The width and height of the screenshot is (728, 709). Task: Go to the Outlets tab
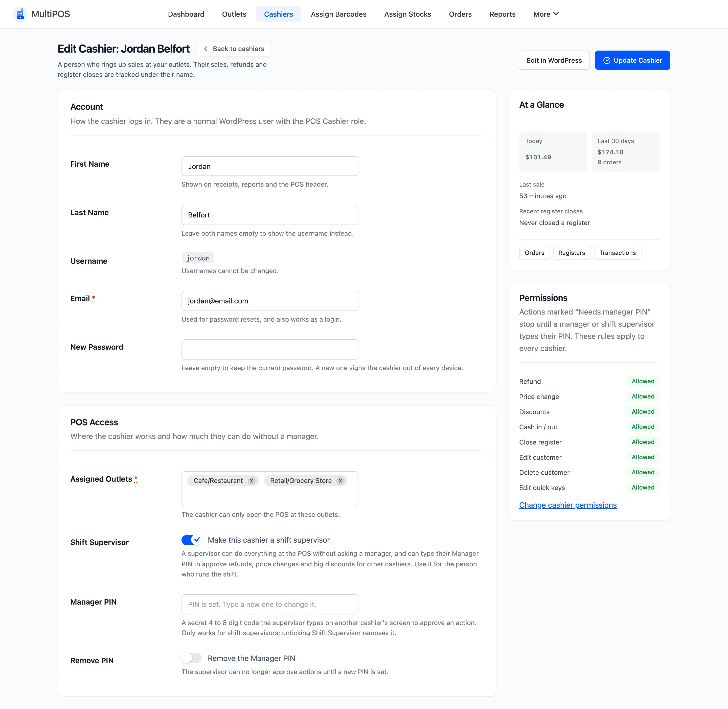pos(234,14)
